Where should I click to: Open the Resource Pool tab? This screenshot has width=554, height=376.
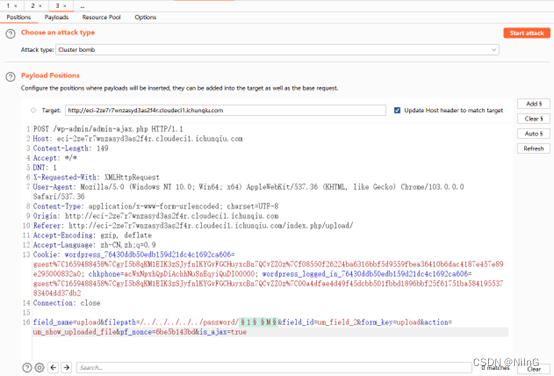pyautogui.click(x=101, y=17)
